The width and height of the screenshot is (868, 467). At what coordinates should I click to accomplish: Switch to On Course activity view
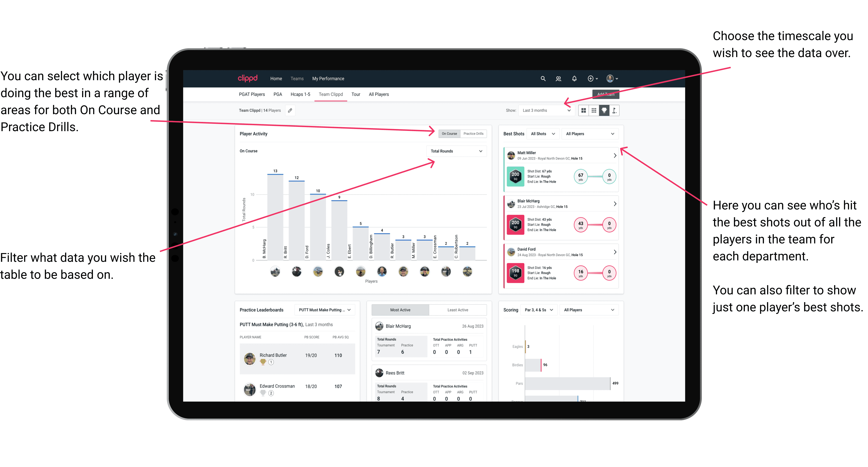(449, 133)
